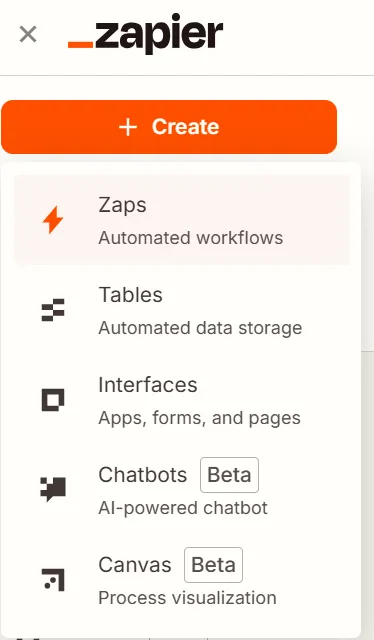This screenshot has height=640, width=374.
Task: Select the Interfaces option
Action: [182, 400]
